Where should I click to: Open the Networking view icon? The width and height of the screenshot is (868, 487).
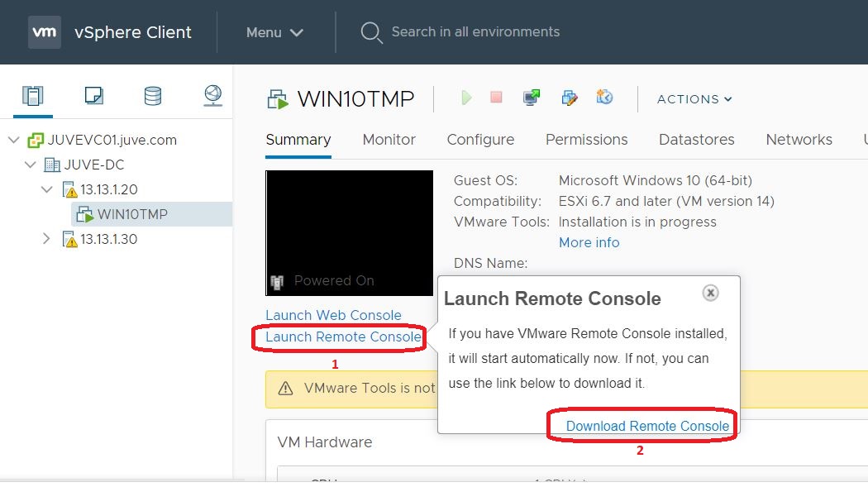213,95
